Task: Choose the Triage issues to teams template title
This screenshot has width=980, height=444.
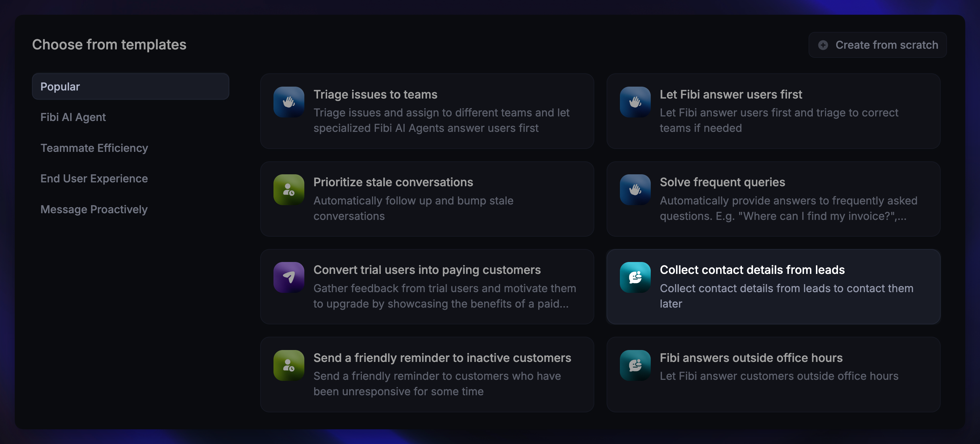Action: 375,94
